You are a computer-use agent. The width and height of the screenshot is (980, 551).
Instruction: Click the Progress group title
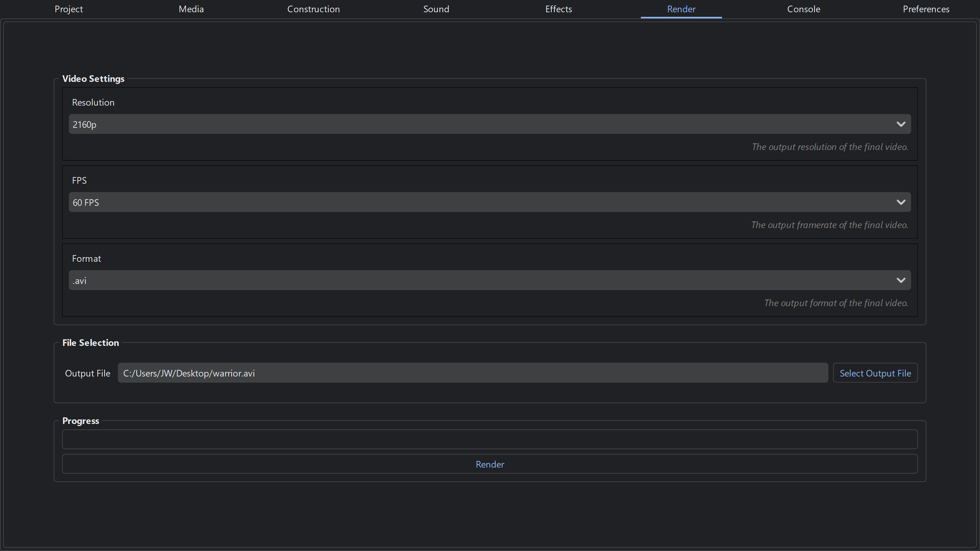coord(81,421)
